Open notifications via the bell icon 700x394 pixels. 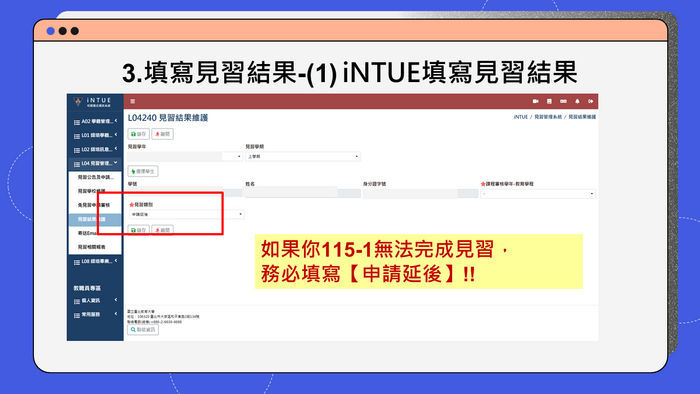click(x=577, y=101)
